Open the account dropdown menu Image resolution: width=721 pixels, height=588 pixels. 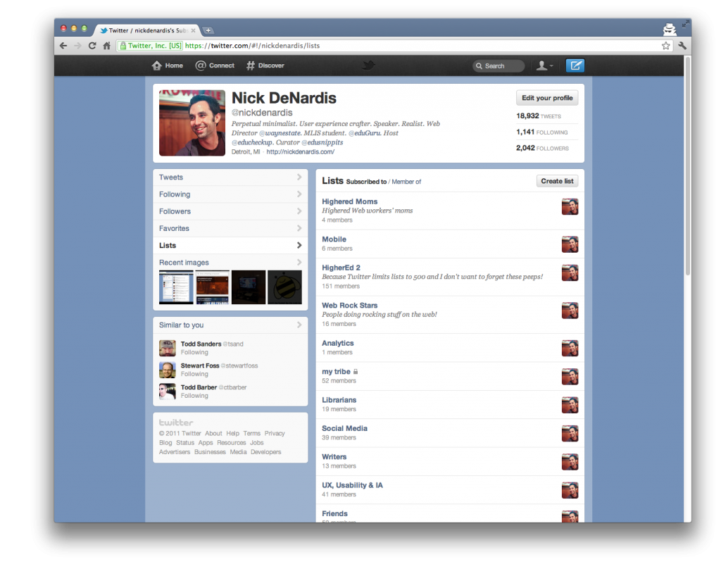(x=544, y=65)
